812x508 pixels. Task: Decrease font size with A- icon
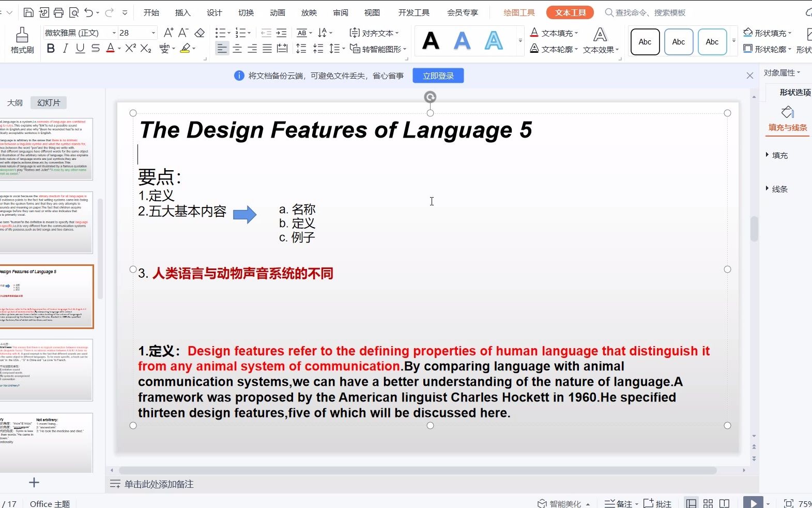pos(183,33)
